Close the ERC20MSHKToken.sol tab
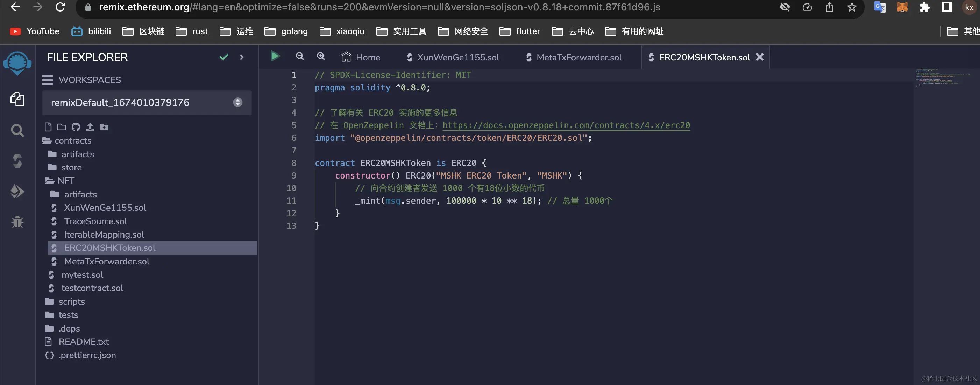This screenshot has width=980, height=385. (759, 57)
